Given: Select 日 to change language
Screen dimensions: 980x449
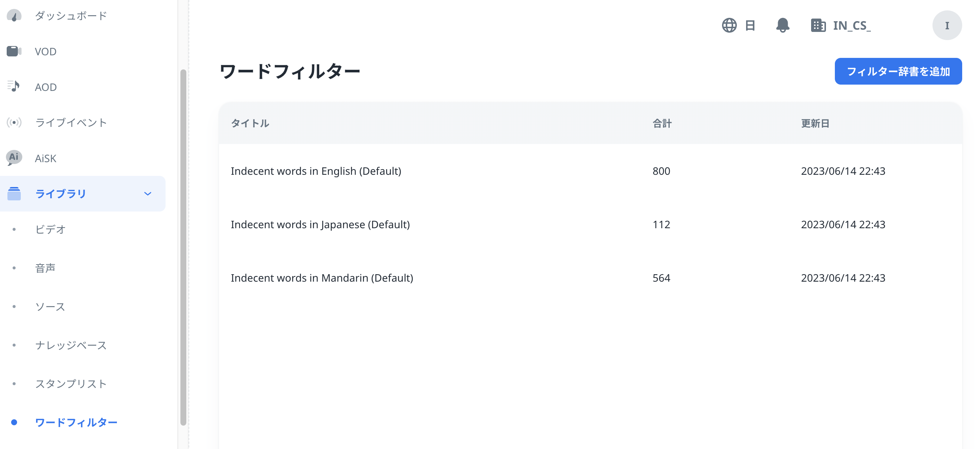Looking at the screenshot, I should [x=750, y=25].
